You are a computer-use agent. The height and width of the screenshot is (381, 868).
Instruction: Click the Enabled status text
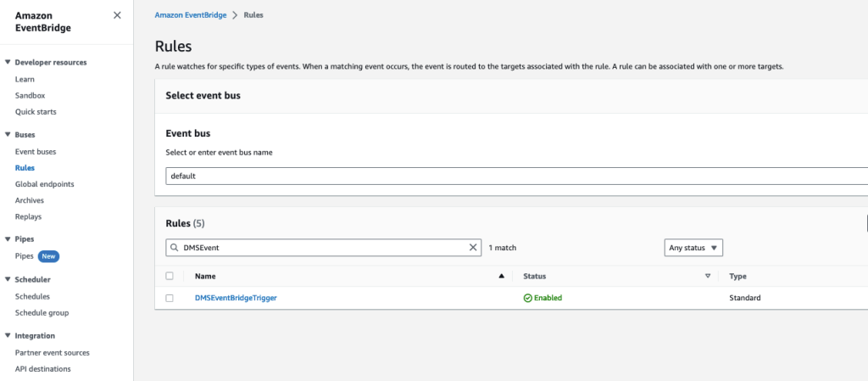(548, 298)
